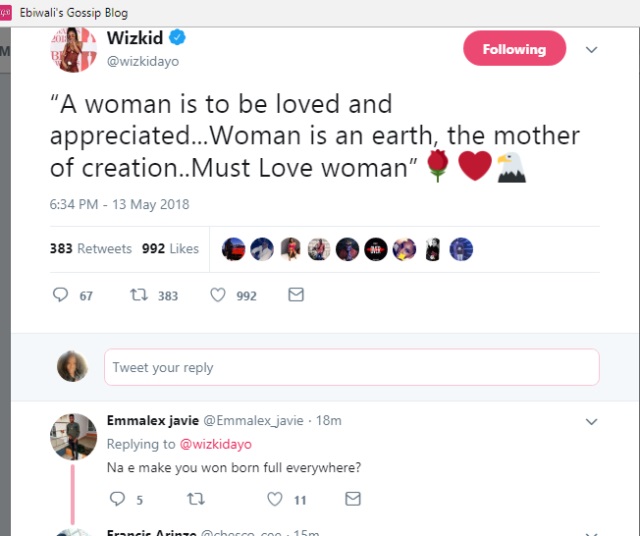Click the @wizkidayo handle in the reply
640x536 pixels.
(215, 444)
